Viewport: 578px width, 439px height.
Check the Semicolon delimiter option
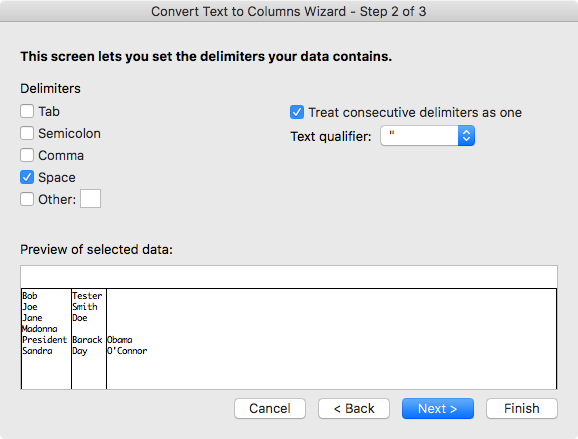tap(27, 133)
